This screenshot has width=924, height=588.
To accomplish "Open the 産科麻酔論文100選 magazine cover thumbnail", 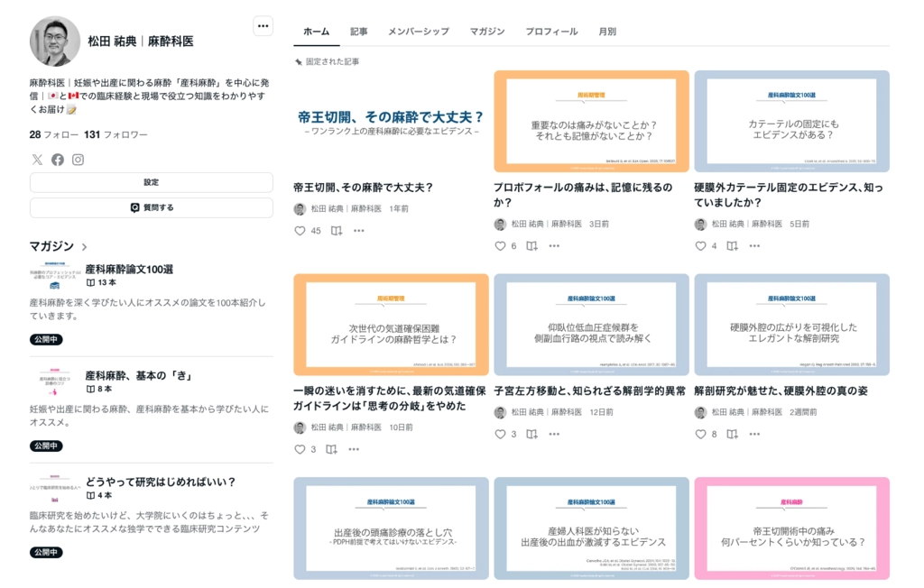I will pos(54,276).
